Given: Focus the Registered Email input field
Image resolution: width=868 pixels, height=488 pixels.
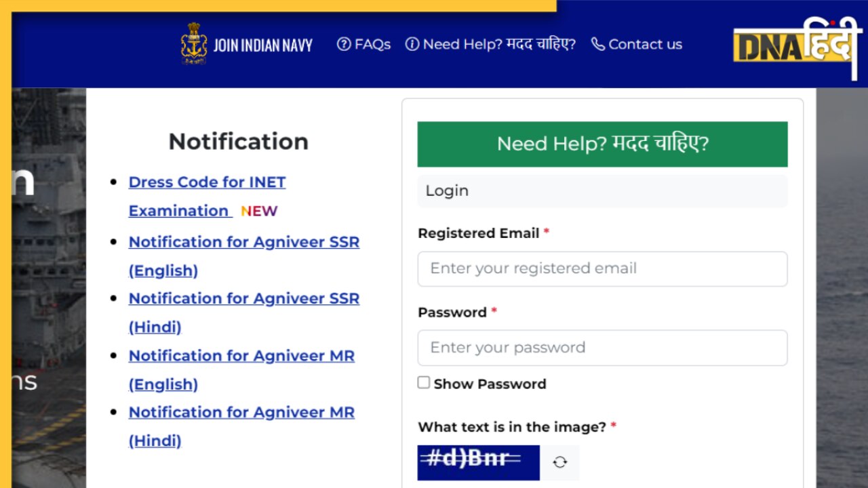Looking at the screenshot, I should pos(602,268).
